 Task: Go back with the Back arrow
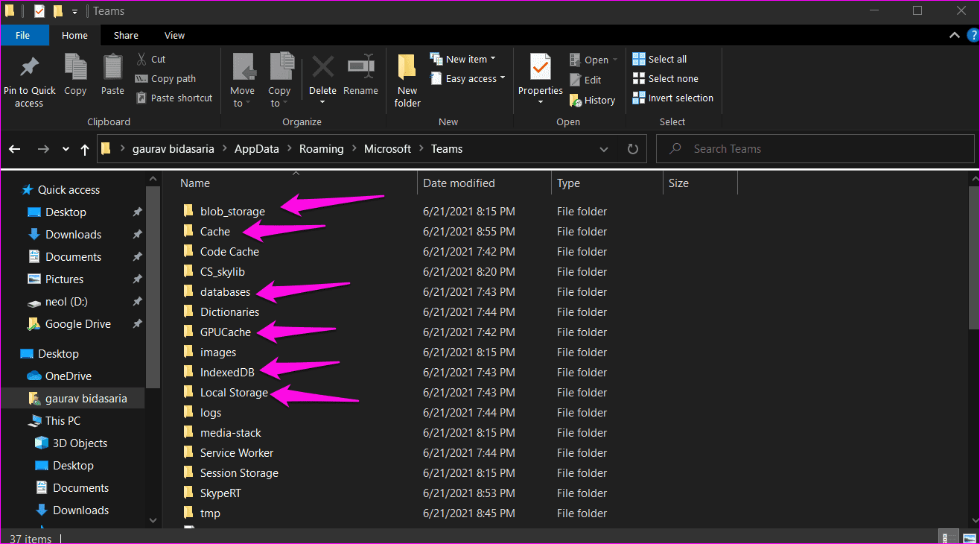pyautogui.click(x=15, y=149)
